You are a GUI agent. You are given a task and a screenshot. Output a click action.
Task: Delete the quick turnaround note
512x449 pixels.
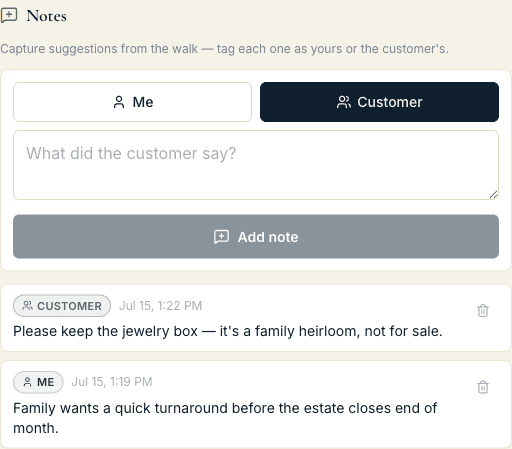coord(483,387)
